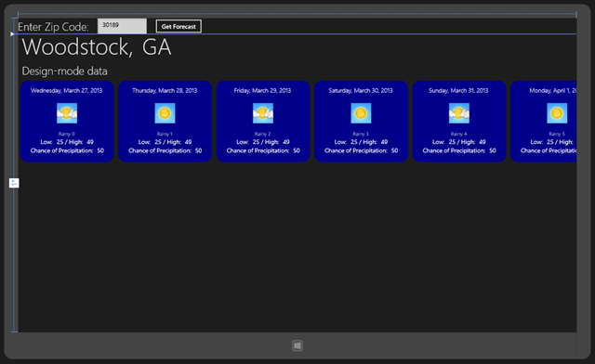Viewport: 595px width, 364px height.
Task: Click the sunny icon on Saturday card
Action: coord(361,113)
